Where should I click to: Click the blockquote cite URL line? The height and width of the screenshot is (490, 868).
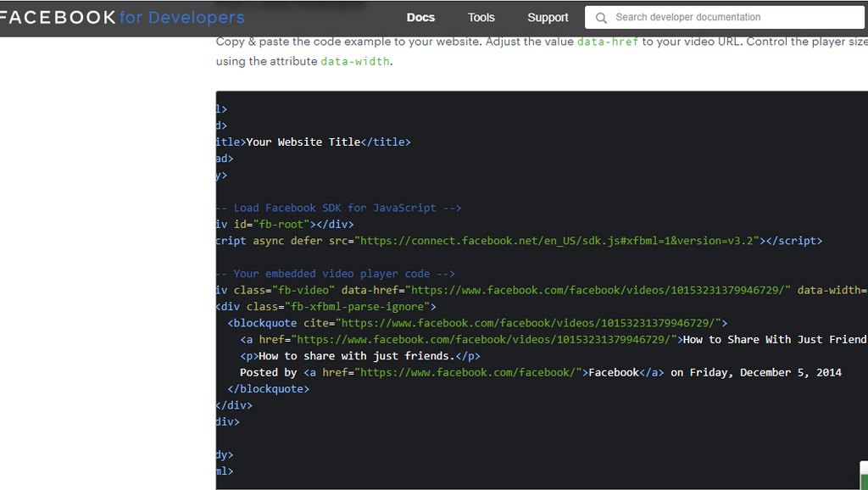(x=477, y=323)
